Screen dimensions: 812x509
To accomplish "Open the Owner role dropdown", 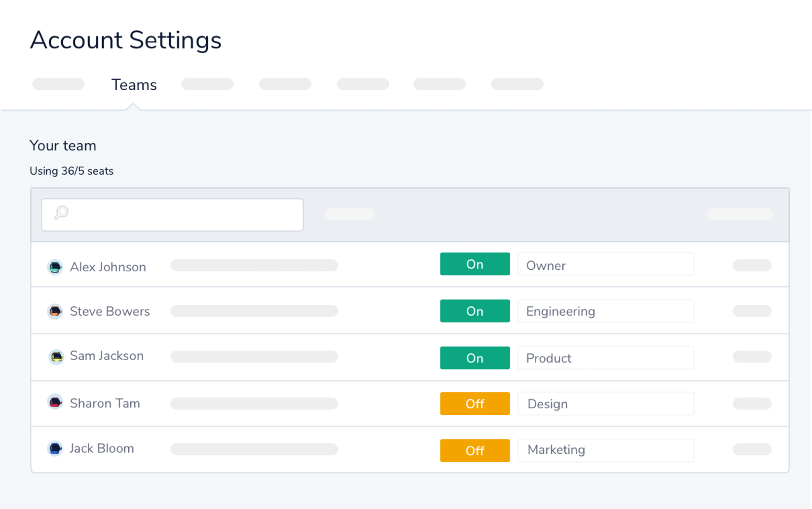I will [x=605, y=265].
